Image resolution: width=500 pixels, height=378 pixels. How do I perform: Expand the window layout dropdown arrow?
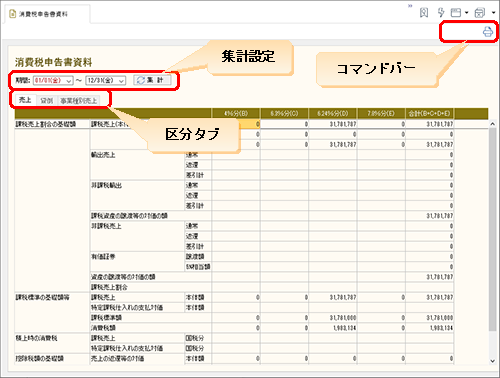pos(466,13)
